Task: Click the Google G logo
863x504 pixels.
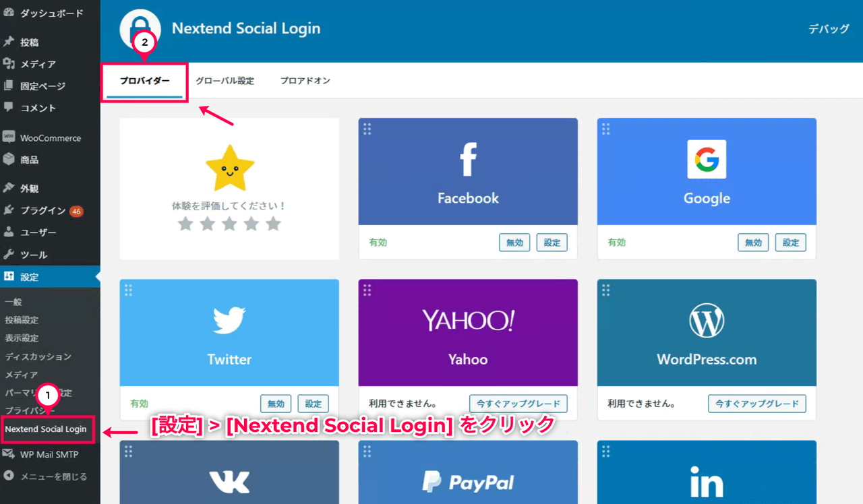Action: click(x=707, y=159)
